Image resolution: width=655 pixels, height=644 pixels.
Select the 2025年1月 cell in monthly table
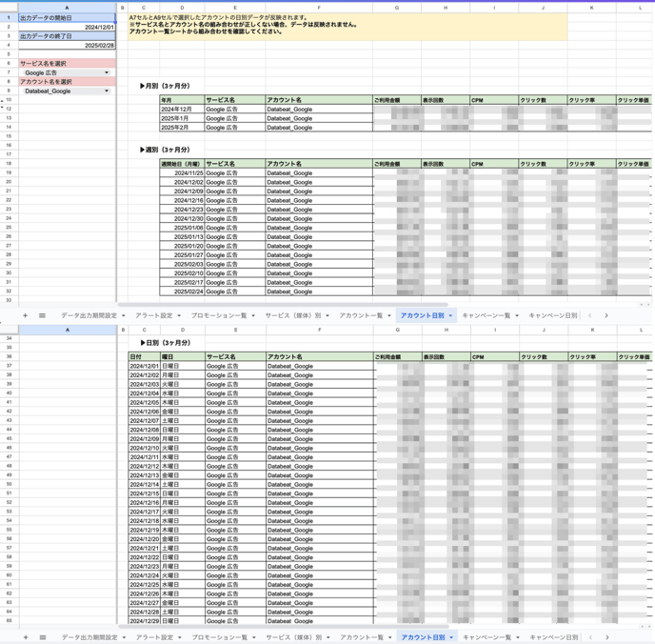click(x=182, y=118)
